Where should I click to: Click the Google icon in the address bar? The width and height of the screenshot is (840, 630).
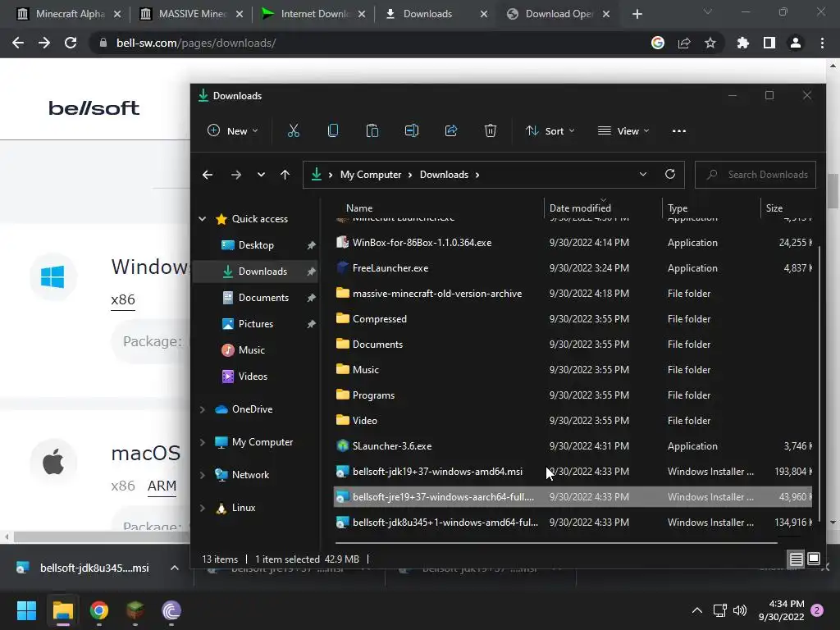(658, 43)
